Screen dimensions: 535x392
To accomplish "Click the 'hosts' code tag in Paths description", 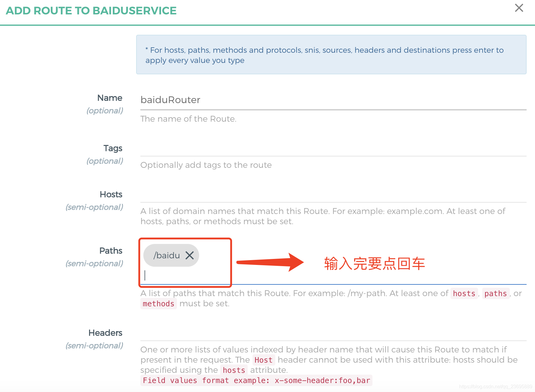I will pos(464,293).
